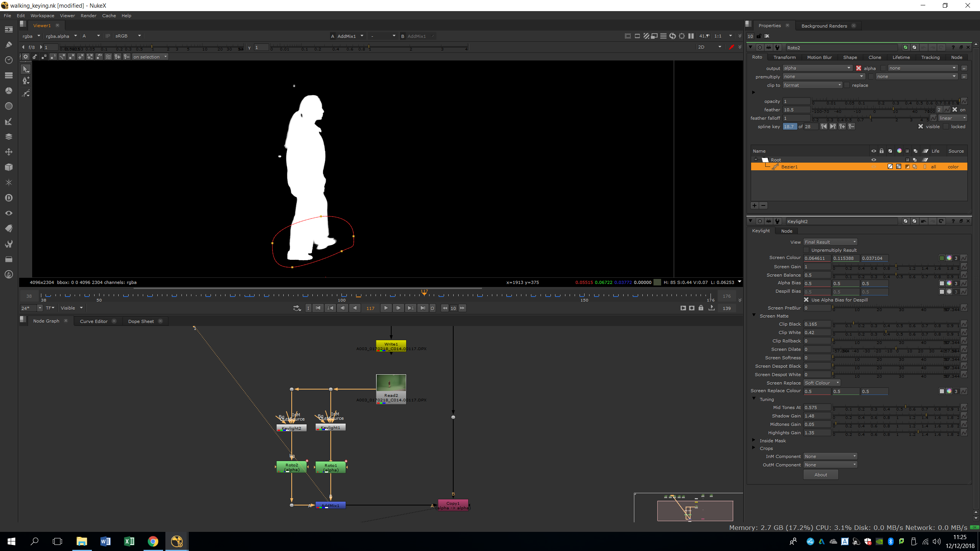Switch to the Curve Editor tab
980x551 pixels.
click(x=94, y=321)
